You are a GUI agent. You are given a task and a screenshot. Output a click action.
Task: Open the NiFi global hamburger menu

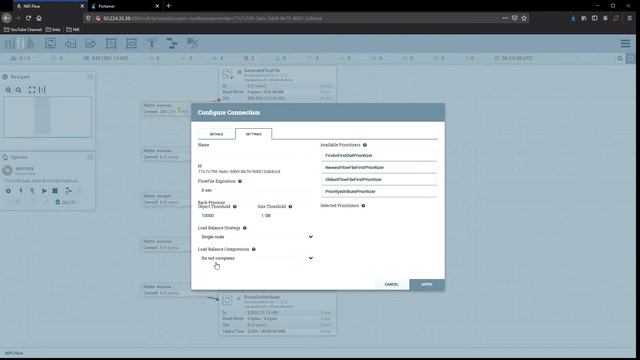pos(625,43)
